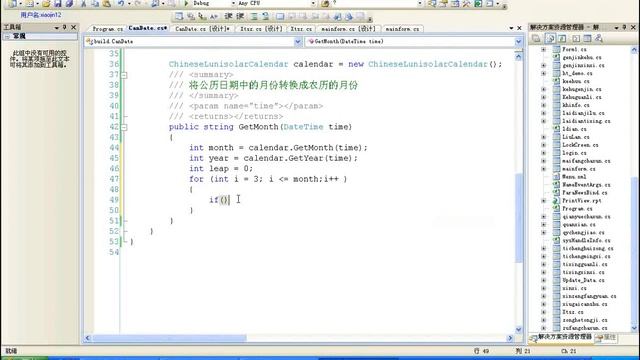Viewport: 640px width, 360px height.
Task: Click the 'int leap = 0;' code line
Action: [x=221, y=169]
